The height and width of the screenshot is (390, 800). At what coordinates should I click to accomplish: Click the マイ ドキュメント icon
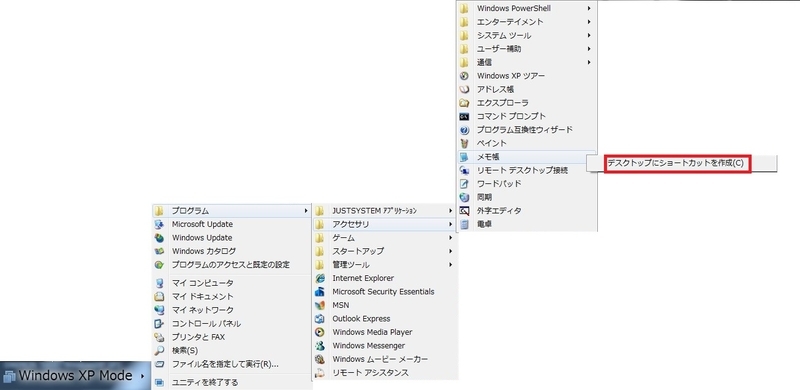pyautogui.click(x=159, y=297)
